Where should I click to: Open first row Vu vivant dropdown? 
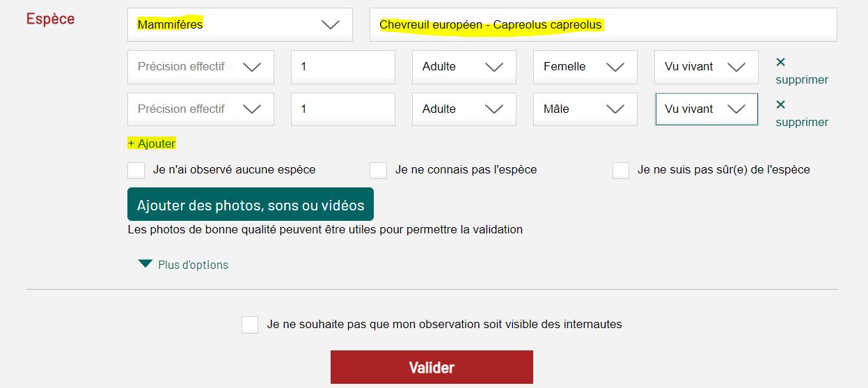pos(706,67)
